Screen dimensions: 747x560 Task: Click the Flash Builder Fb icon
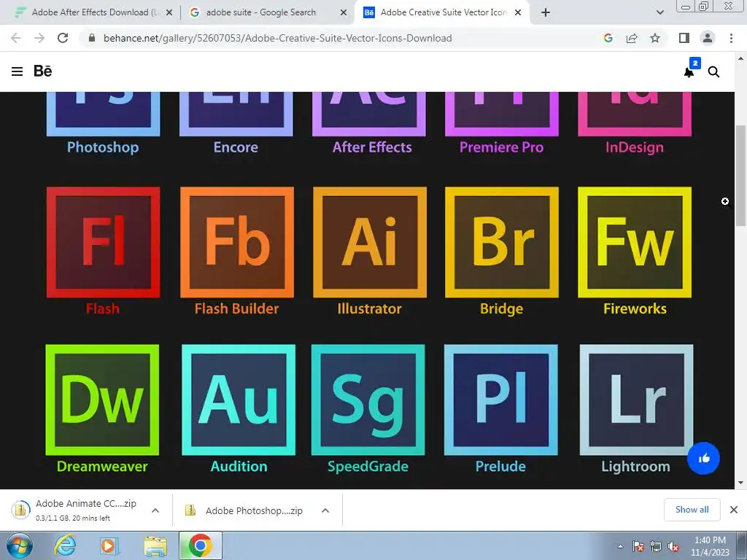tap(237, 242)
